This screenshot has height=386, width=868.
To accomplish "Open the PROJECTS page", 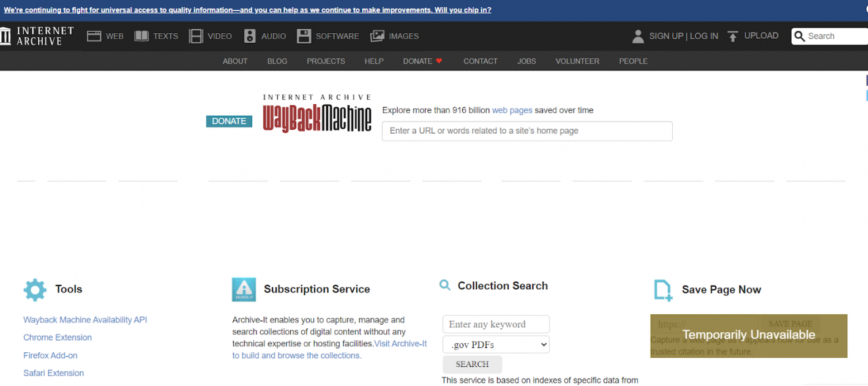I will click(326, 61).
